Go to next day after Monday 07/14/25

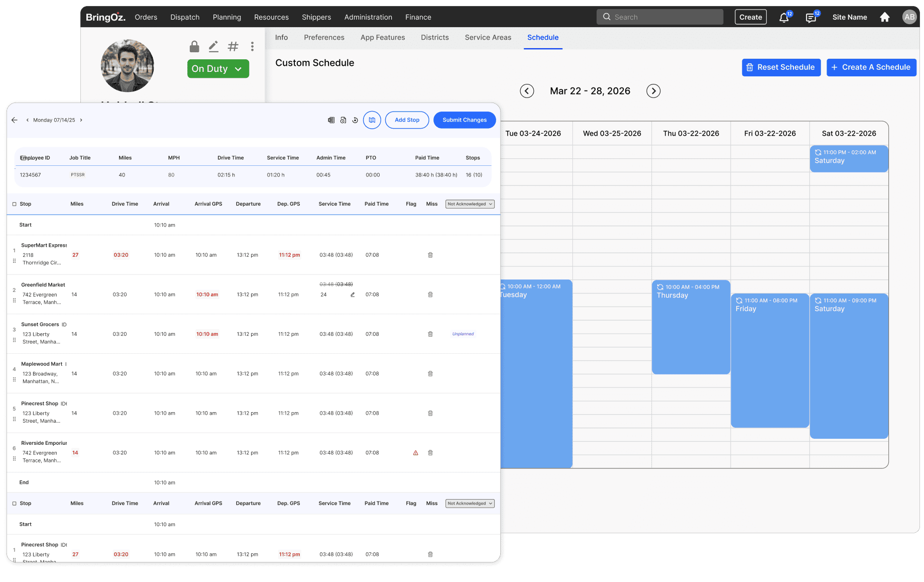click(81, 120)
